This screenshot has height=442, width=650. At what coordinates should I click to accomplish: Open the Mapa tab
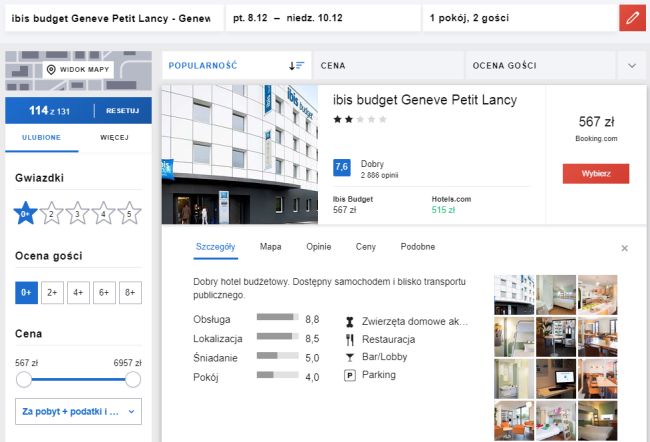pyautogui.click(x=270, y=246)
